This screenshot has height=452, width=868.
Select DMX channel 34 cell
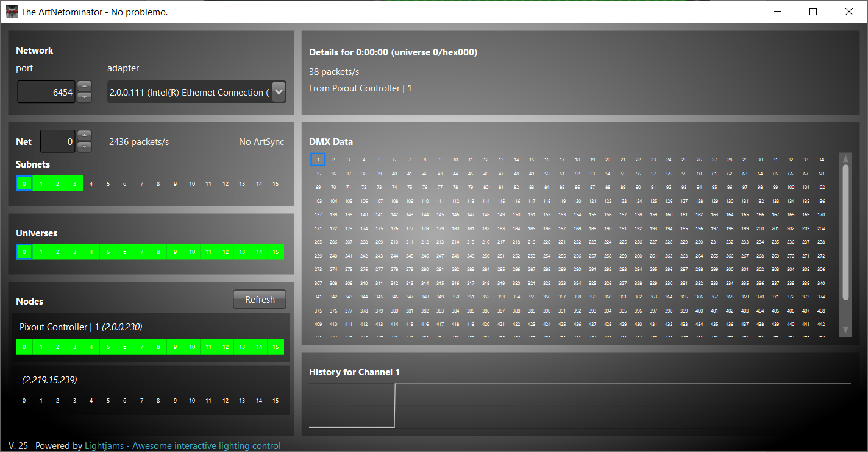pos(821,160)
